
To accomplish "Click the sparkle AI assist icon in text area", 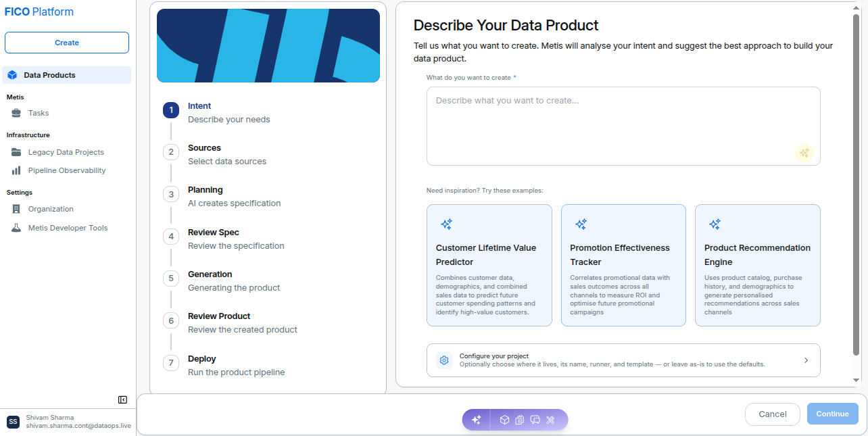I will click(804, 153).
